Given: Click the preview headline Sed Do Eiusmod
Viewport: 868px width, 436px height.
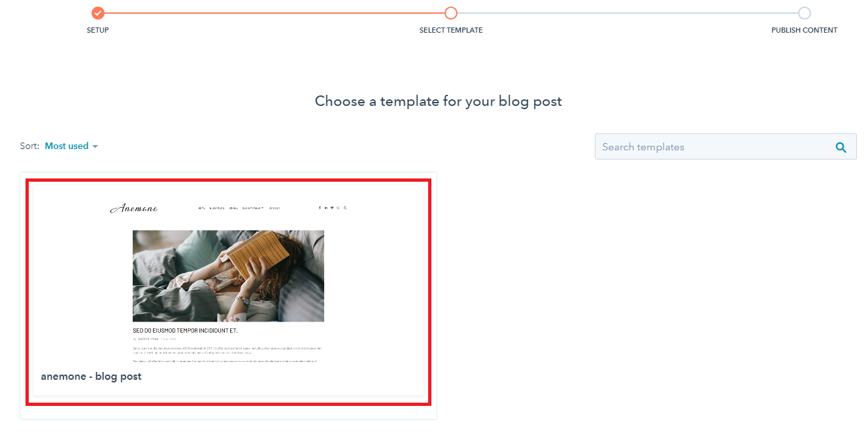Looking at the screenshot, I should [185, 331].
